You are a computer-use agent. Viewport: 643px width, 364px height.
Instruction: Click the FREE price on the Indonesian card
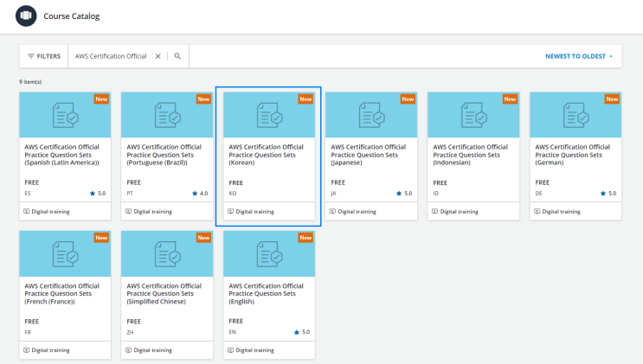click(440, 182)
